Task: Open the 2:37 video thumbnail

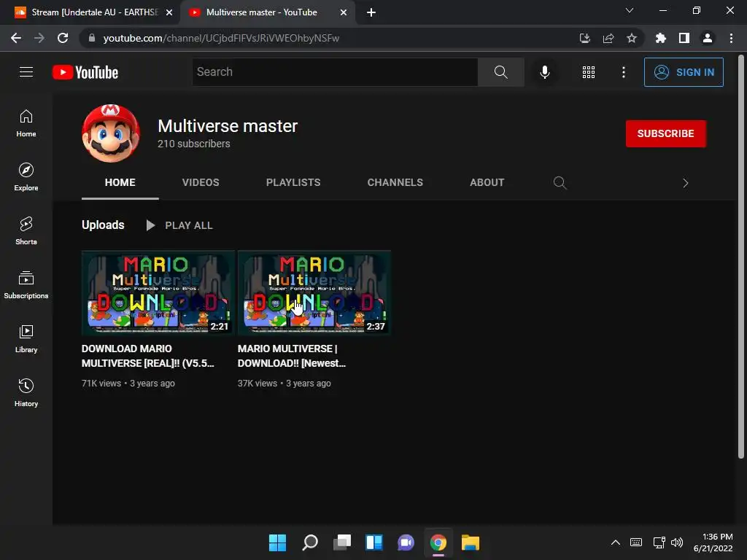Action: click(x=314, y=293)
